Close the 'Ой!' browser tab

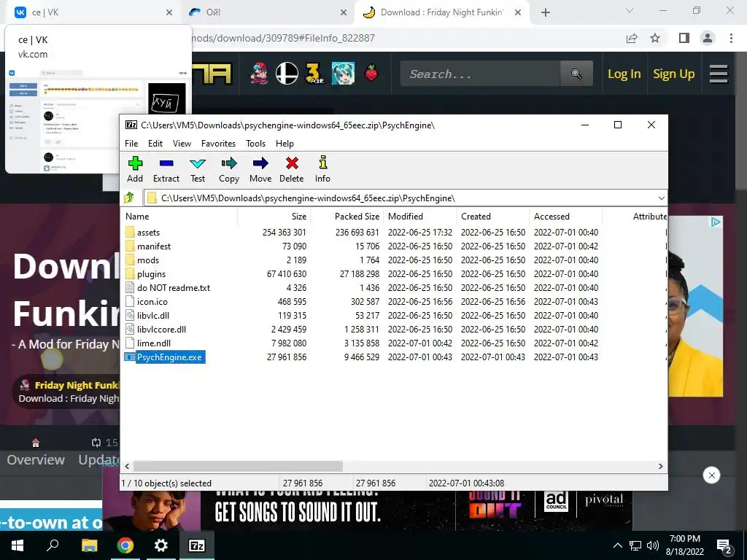344,13
